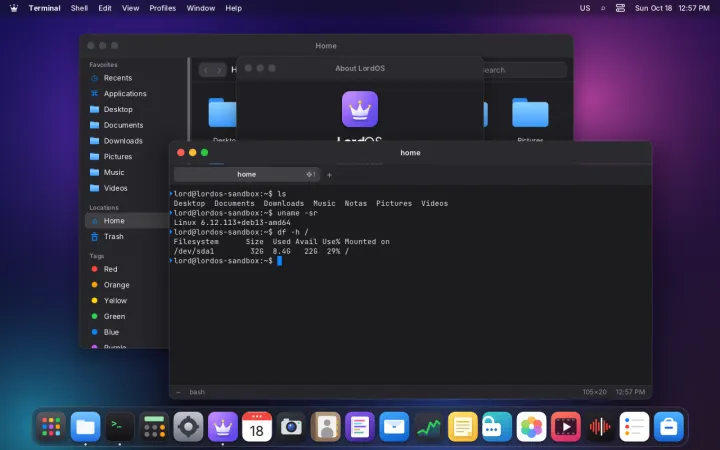This screenshot has width=720, height=450.
Task: Launch the red video player in dock
Action: click(565, 427)
